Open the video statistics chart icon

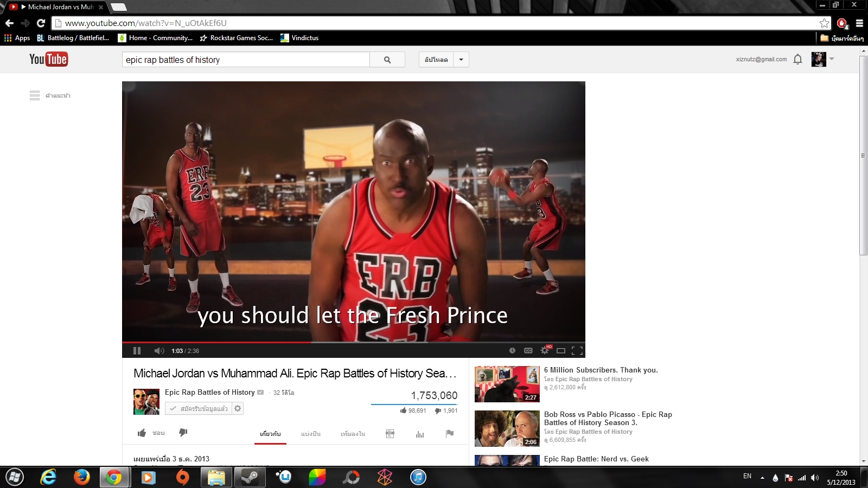[x=420, y=434]
